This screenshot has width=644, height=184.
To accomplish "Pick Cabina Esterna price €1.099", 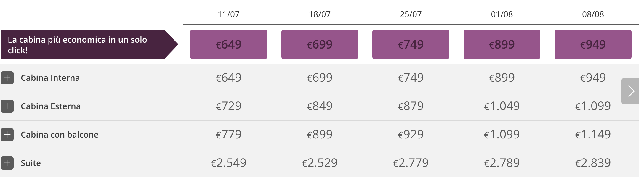I will click(593, 106).
